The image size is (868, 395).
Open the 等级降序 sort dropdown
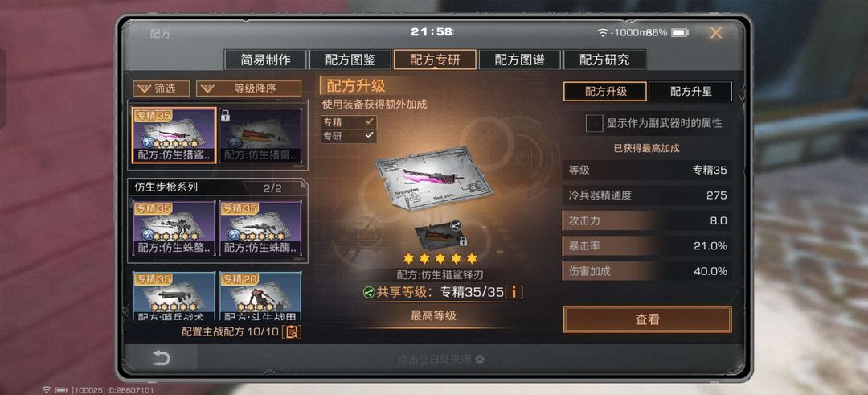point(248,88)
